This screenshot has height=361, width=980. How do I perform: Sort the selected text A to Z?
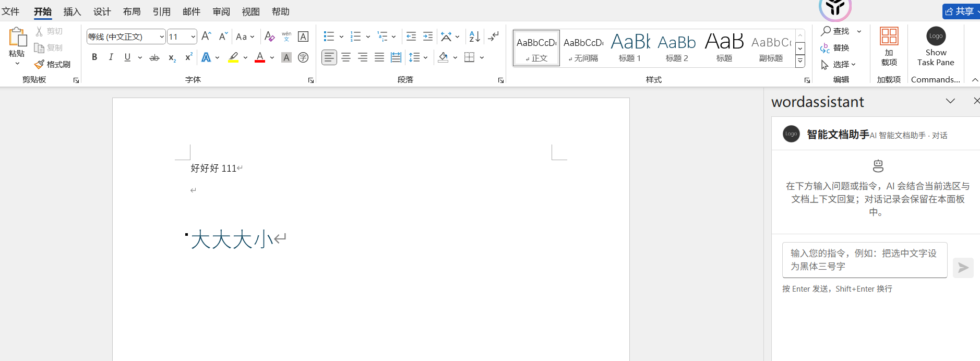pos(474,37)
